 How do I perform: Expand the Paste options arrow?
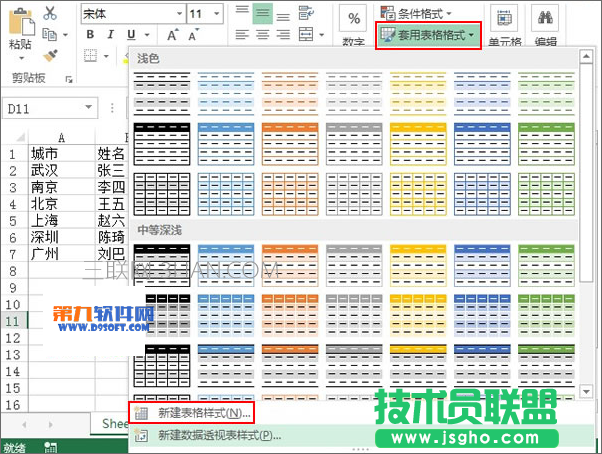[22, 58]
